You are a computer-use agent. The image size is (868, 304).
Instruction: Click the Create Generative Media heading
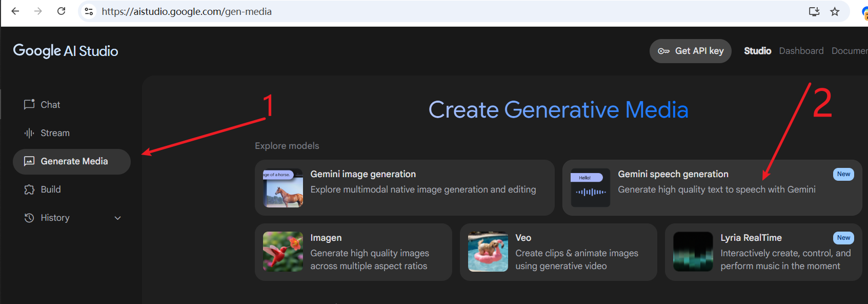point(558,109)
